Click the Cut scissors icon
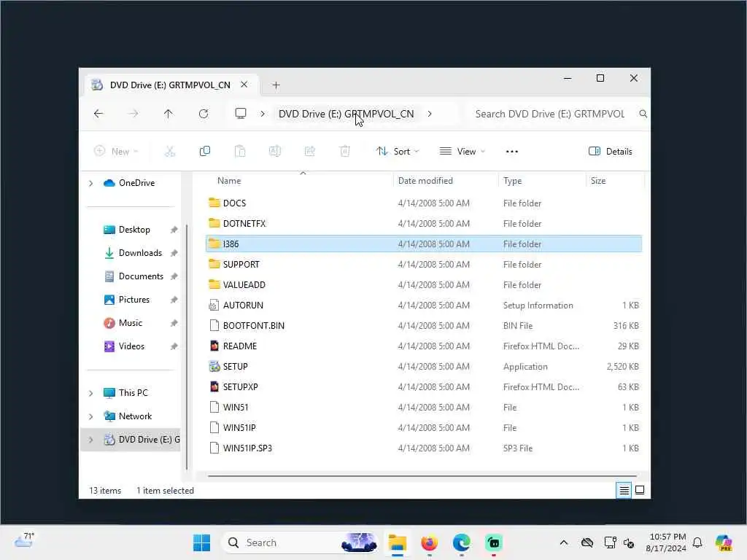Image resolution: width=747 pixels, height=560 pixels. [169, 152]
